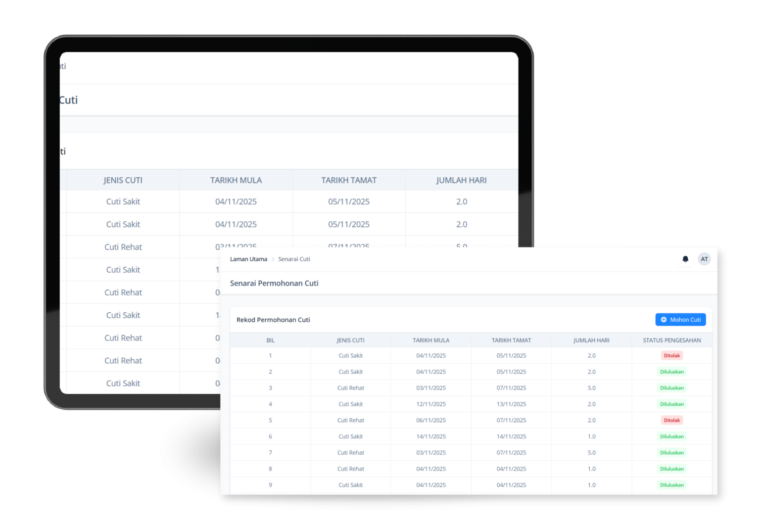The width and height of the screenshot is (760, 532).
Task: Click the AT user avatar
Action: (x=704, y=259)
